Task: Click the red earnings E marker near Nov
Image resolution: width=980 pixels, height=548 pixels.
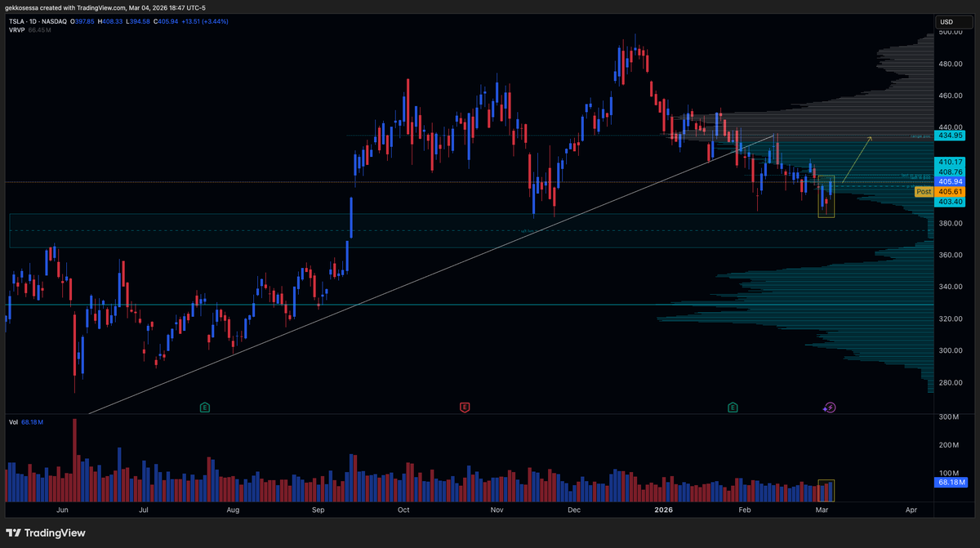Action: coord(465,407)
